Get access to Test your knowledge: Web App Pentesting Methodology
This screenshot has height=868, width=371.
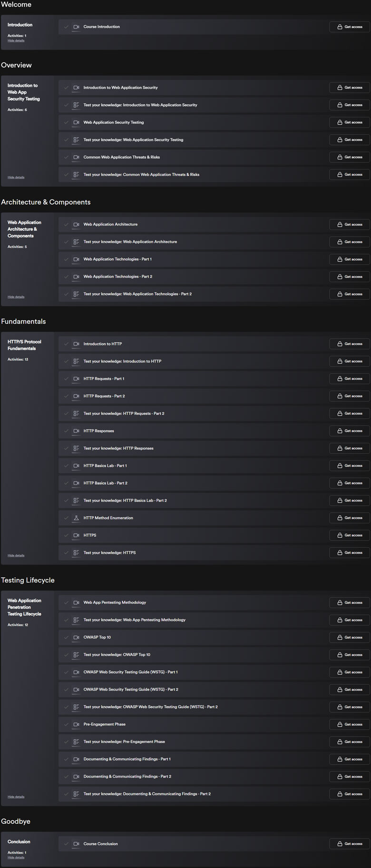(x=350, y=620)
